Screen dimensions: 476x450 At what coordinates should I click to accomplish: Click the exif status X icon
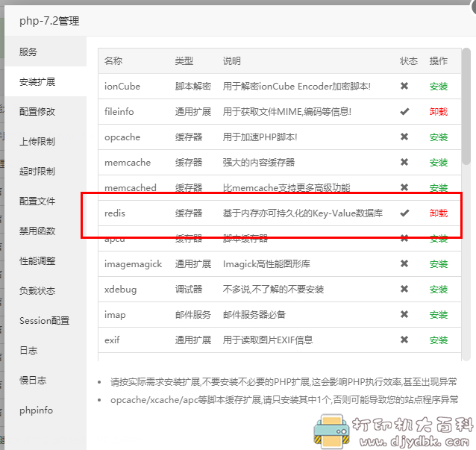tap(404, 340)
